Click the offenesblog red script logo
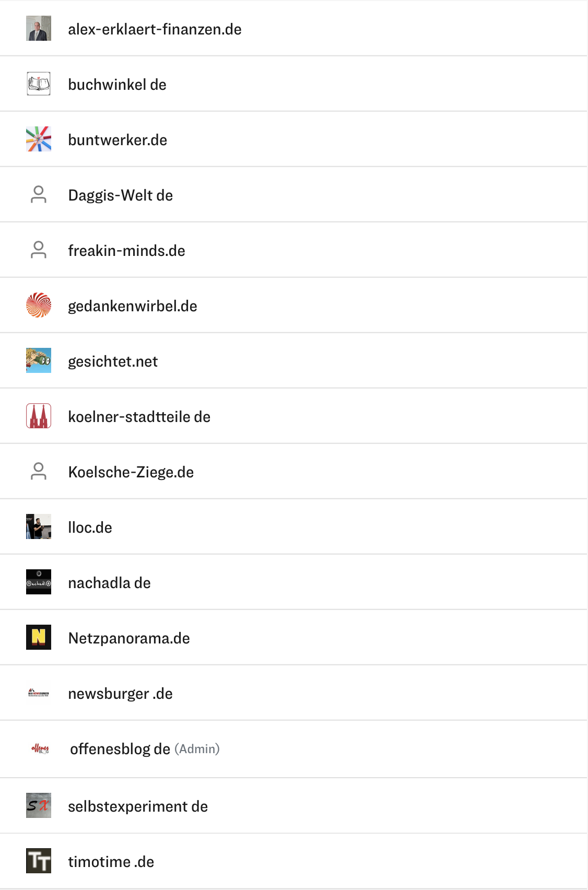This screenshot has width=588, height=890. 40,749
